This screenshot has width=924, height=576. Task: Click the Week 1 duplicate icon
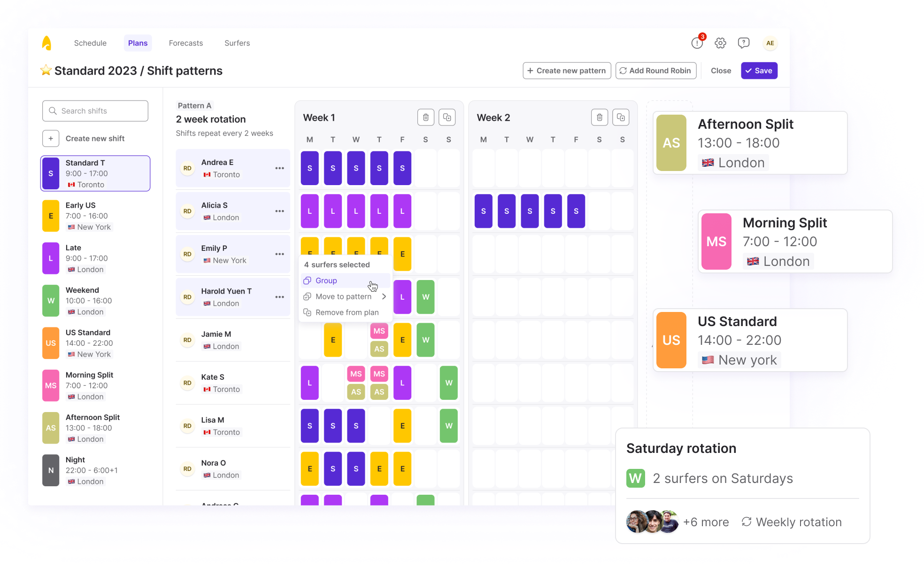tap(447, 117)
